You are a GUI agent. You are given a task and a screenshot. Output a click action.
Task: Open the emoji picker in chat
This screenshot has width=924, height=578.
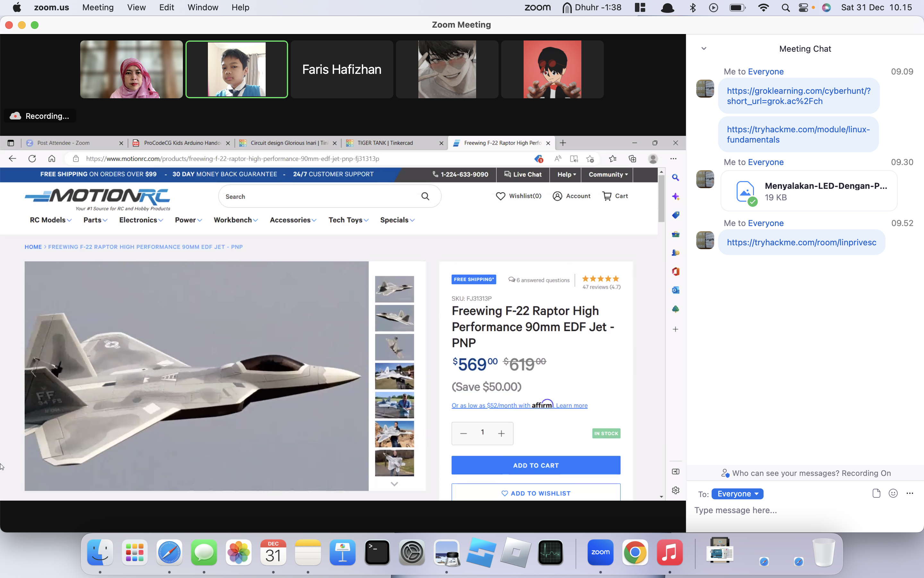[893, 493]
